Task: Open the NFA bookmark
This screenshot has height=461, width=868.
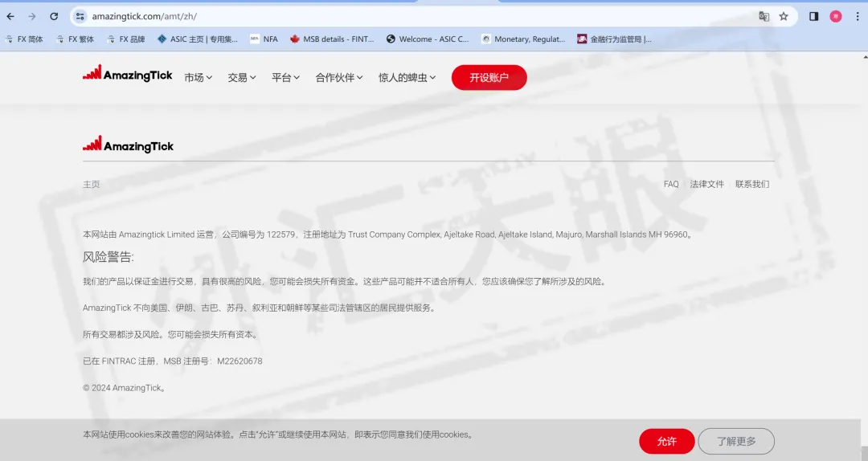Action: coord(264,39)
